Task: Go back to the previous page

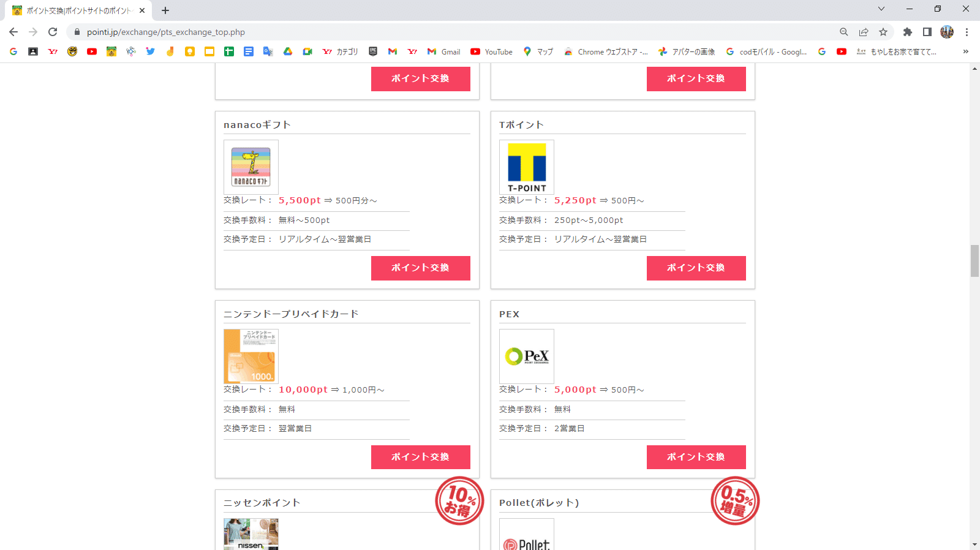Action: click(13, 32)
